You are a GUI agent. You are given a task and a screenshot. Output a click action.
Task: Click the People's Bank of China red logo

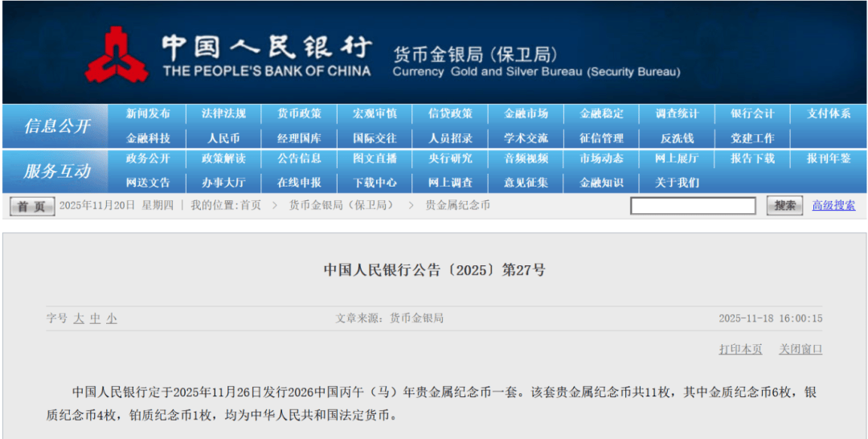[117, 54]
